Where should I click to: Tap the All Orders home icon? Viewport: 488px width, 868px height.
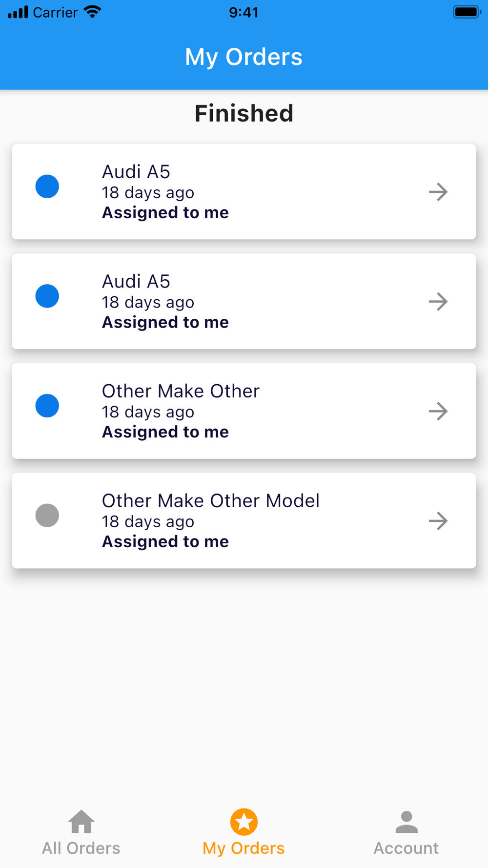click(x=81, y=821)
